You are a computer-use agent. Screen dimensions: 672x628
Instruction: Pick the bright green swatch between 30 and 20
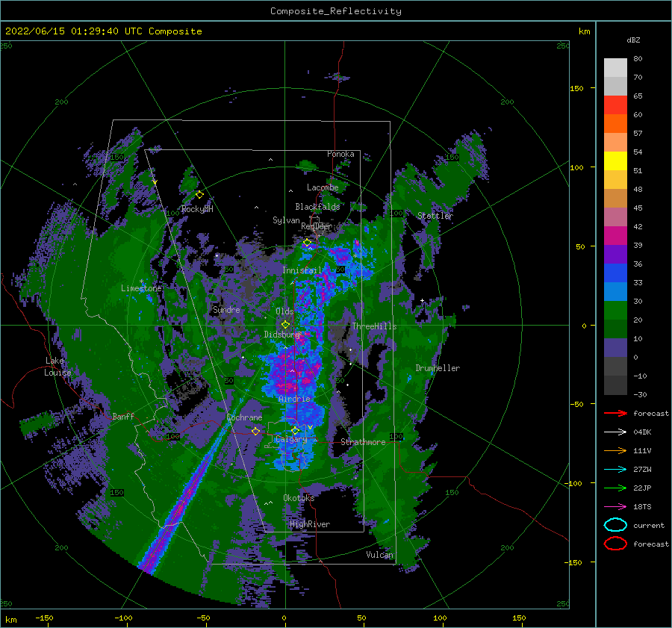click(x=615, y=311)
